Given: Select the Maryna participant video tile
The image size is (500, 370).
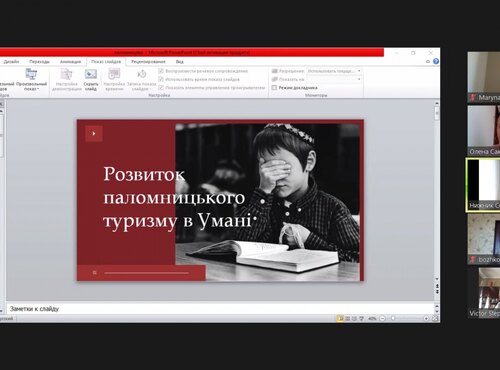Looking at the screenshot, I should [484, 77].
